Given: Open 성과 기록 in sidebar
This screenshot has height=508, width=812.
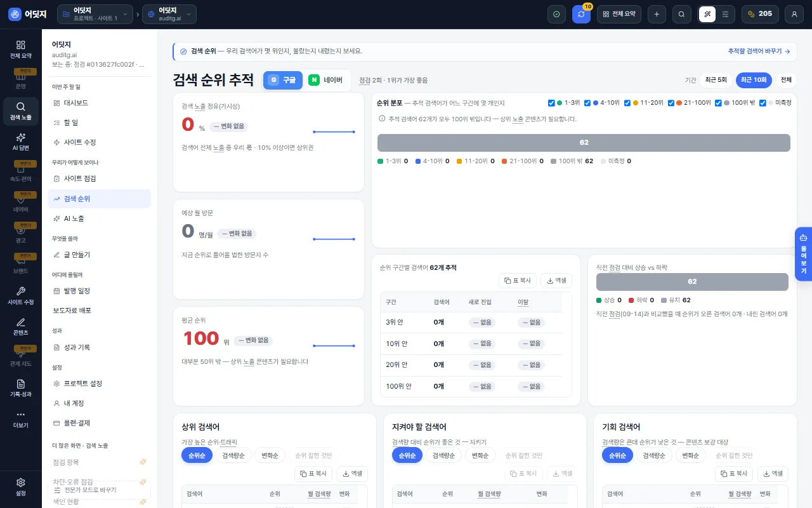Looking at the screenshot, I should point(99,347).
